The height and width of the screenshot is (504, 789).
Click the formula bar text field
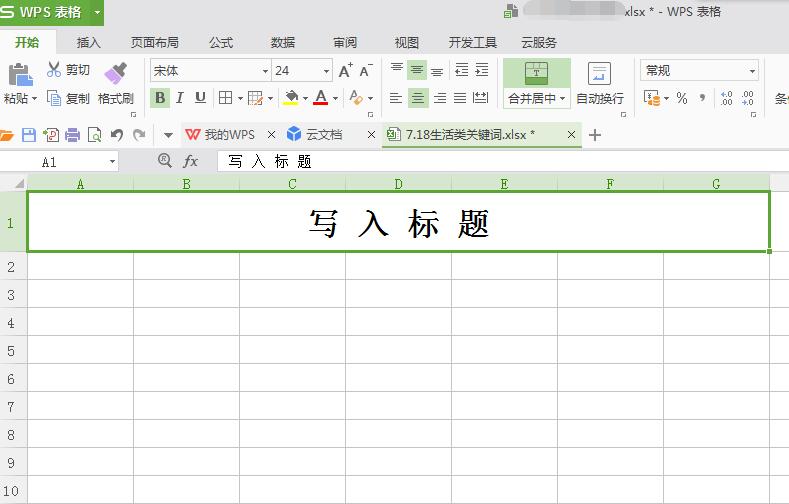coord(503,161)
